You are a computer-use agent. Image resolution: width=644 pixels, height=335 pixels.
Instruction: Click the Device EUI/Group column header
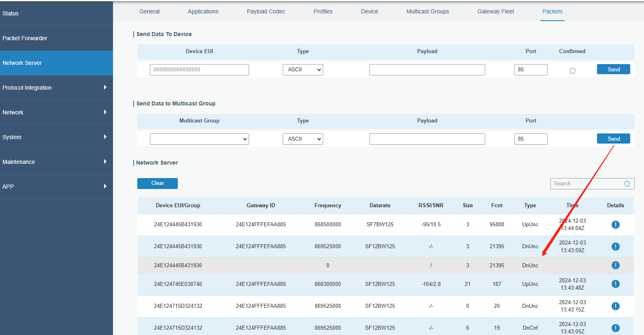(178, 206)
